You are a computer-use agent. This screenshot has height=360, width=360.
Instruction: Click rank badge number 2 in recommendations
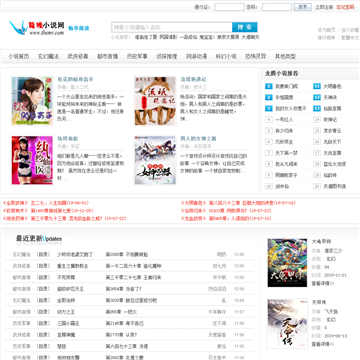(269, 97)
